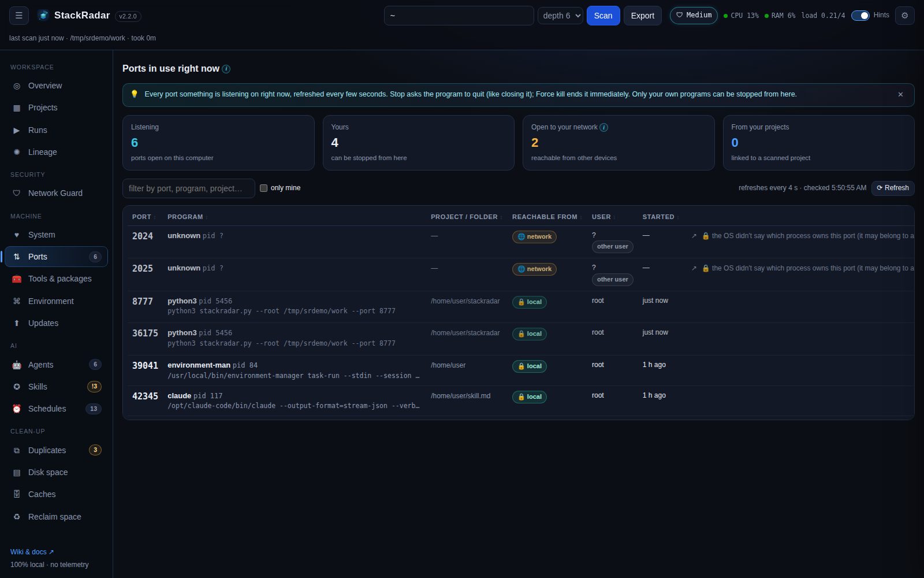Click the blue Scan button

603,16
